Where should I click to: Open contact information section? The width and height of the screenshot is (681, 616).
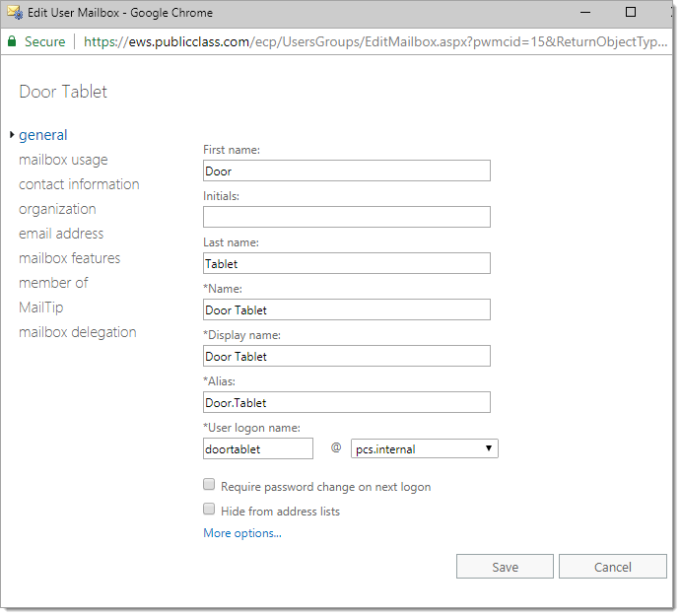point(79,184)
